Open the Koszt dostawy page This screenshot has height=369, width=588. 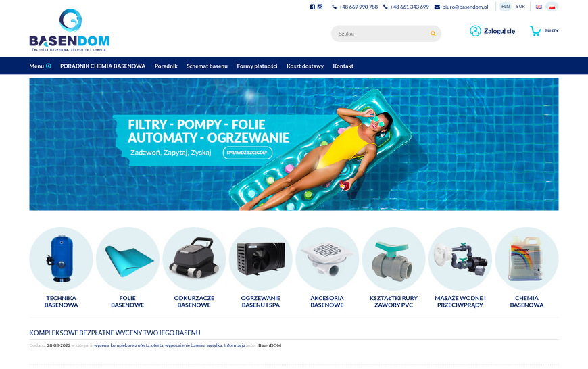tap(305, 66)
